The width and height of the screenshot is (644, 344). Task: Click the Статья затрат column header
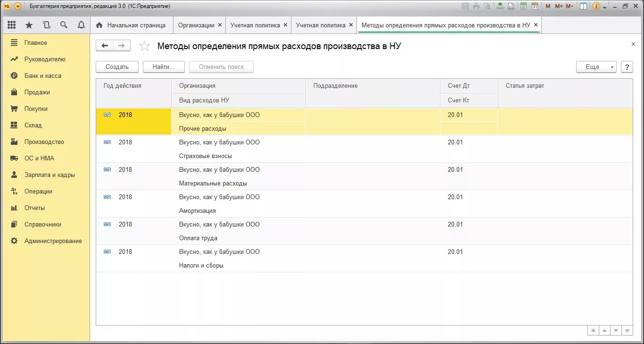pos(565,93)
